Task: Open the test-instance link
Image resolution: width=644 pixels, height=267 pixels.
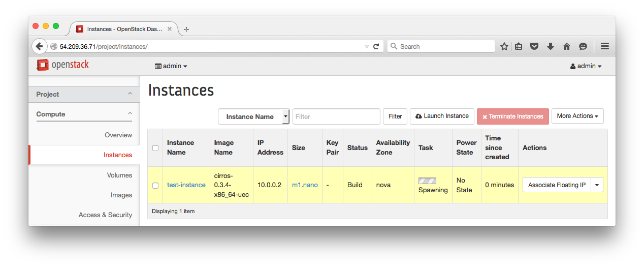Action: tap(186, 185)
